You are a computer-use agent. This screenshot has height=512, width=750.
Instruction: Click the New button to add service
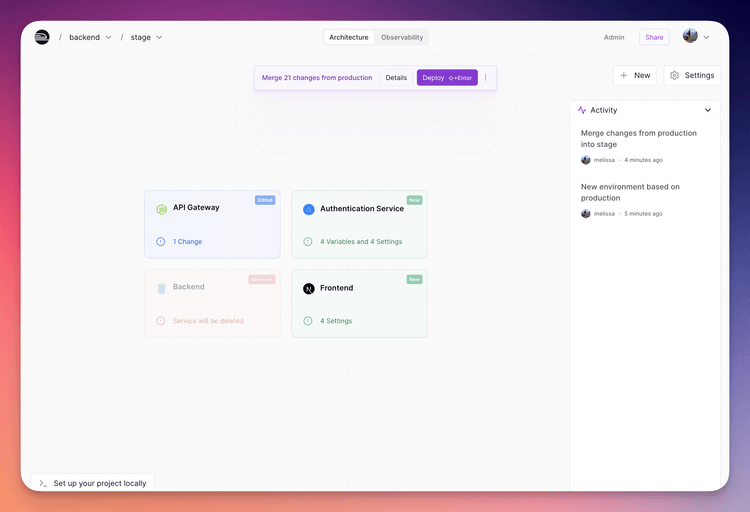pyautogui.click(x=635, y=75)
